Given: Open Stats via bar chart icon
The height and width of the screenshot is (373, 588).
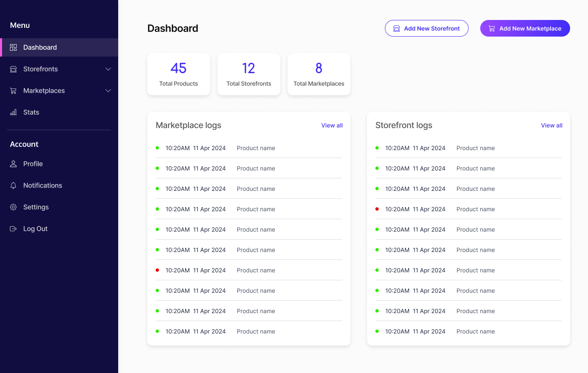Looking at the screenshot, I should click(13, 112).
